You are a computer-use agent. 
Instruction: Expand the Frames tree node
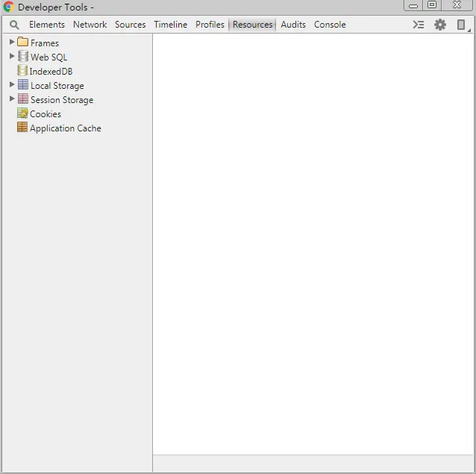[x=12, y=42]
